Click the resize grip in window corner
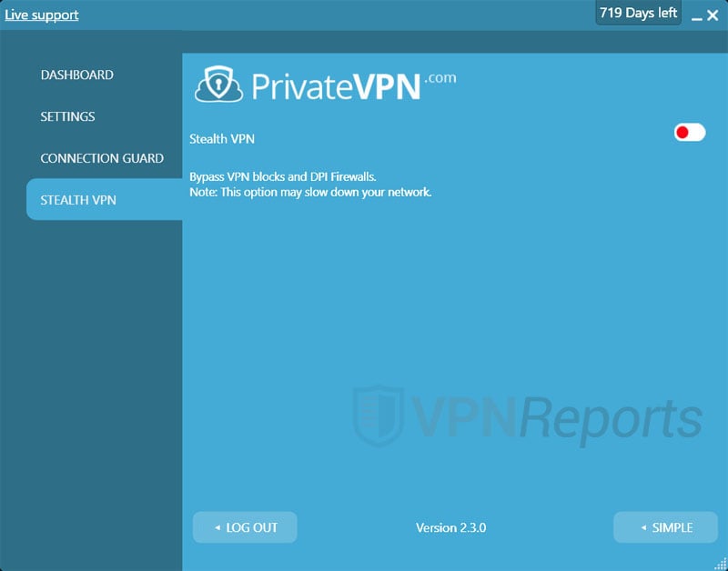Viewport: 728px width, 571px height. pos(722,565)
